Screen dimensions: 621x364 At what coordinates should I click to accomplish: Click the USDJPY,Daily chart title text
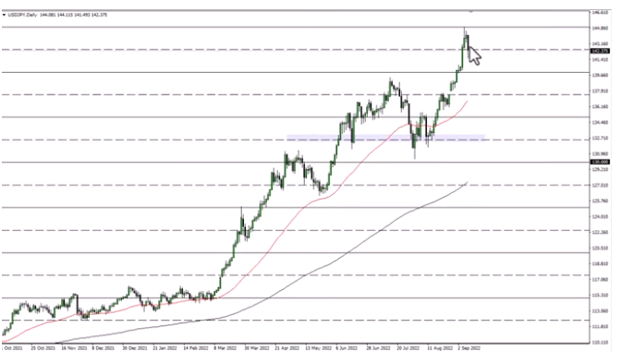click(x=22, y=15)
